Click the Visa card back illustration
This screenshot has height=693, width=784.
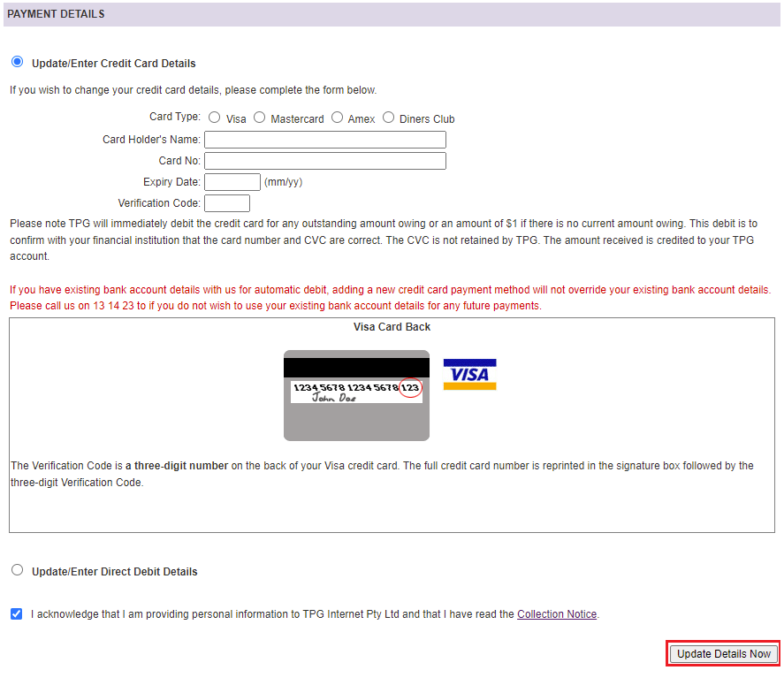click(x=356, y=395)
